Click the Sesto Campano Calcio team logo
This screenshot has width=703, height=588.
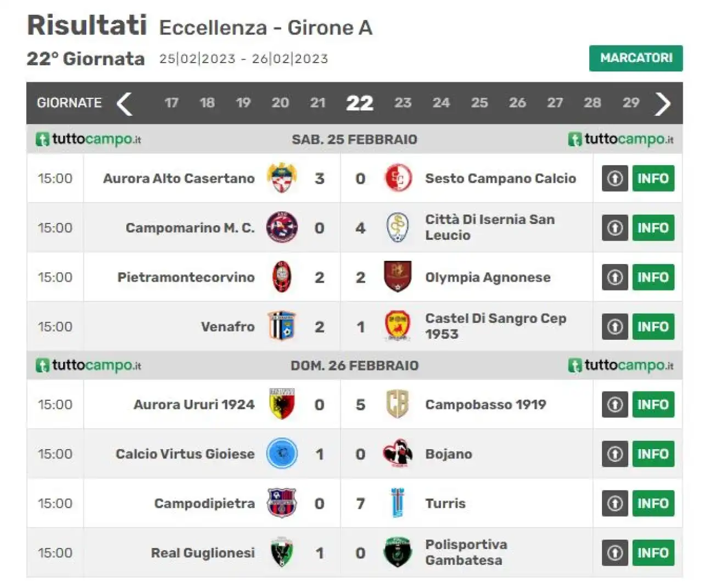(398, 178)
